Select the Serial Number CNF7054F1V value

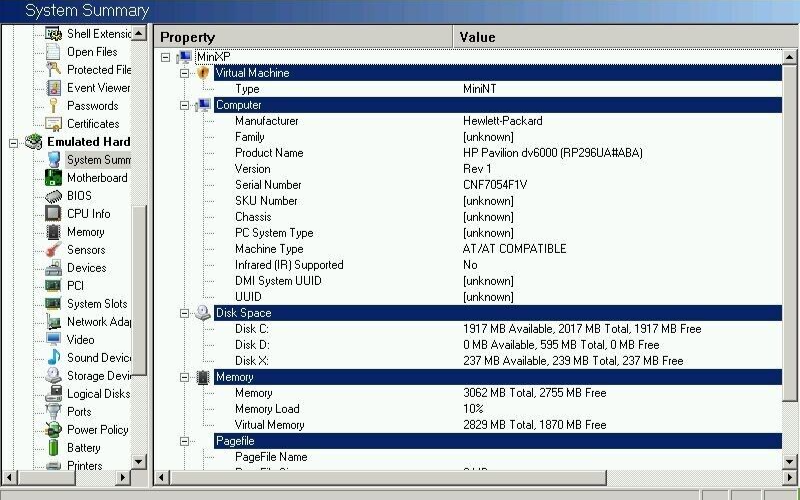point(495,185)
